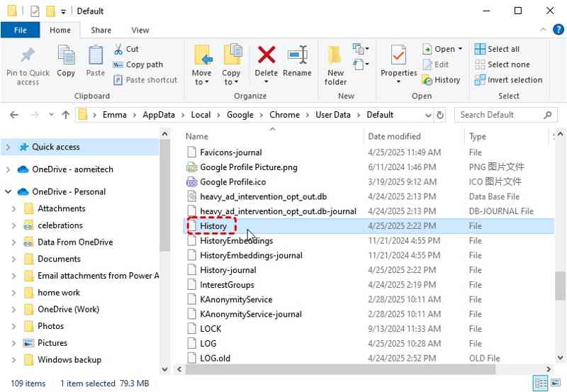Expand the Attachments folder node
567x392 pixels.
pos(13,209)
